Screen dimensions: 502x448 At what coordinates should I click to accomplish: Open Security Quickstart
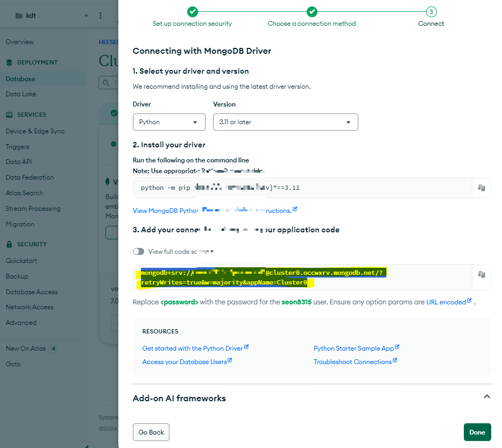(x=22, y=261)
